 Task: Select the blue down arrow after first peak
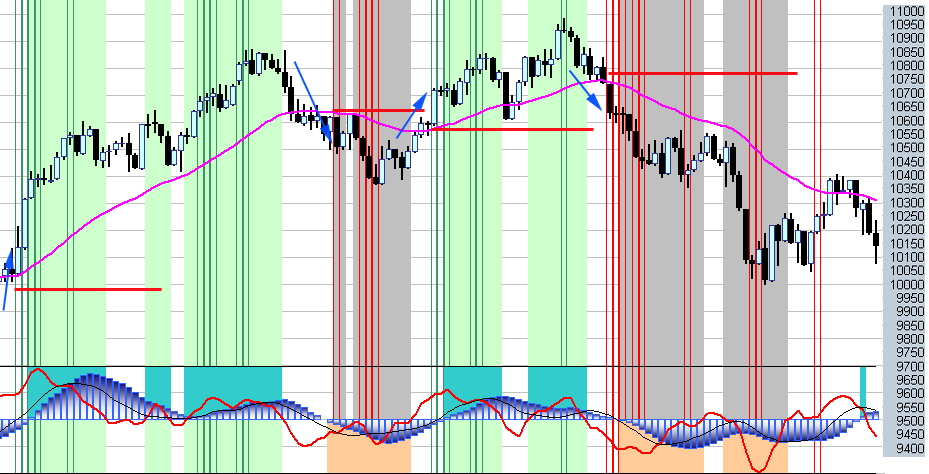315,102
